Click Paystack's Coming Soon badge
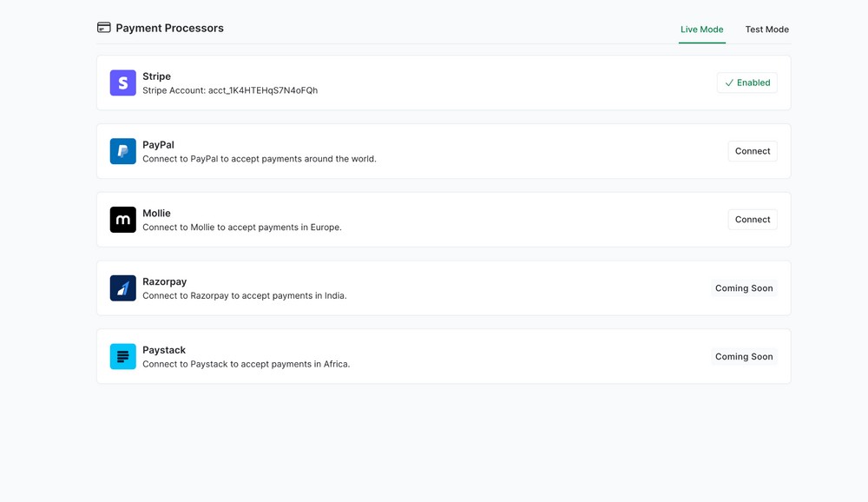This screenshot has width=868, height=502. pos(743,357)
